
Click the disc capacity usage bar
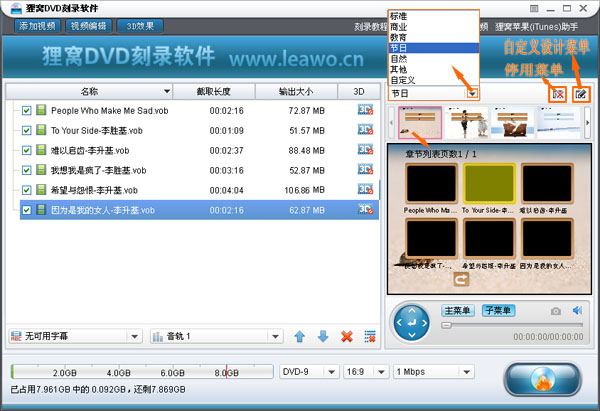[x=142, y=372]
